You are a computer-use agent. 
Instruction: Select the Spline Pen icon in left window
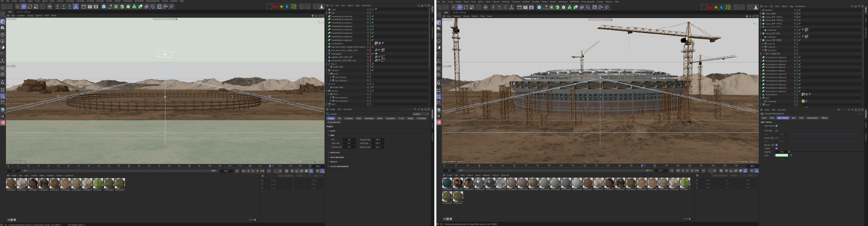pos(110,6)
